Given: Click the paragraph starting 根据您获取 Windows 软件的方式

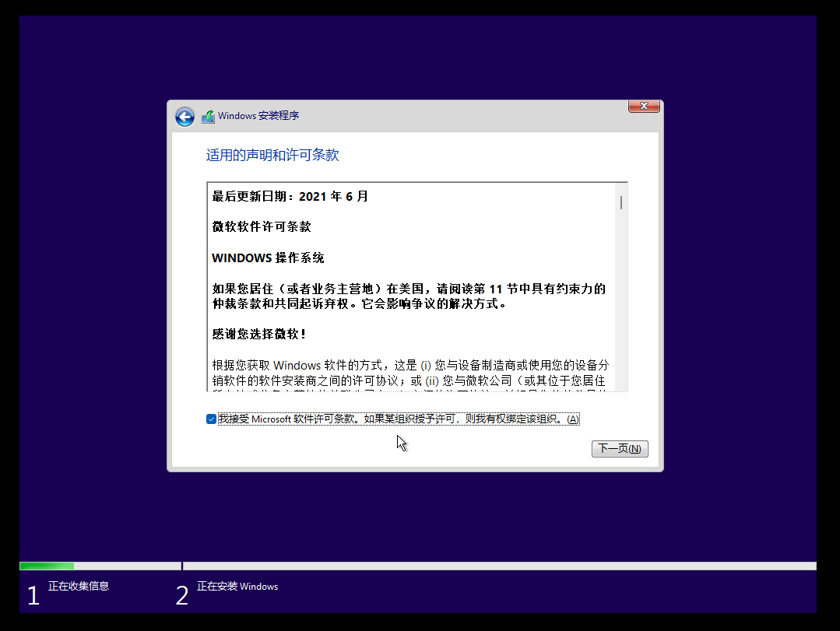Looking at the screenshot, I should tap(410, 373).
